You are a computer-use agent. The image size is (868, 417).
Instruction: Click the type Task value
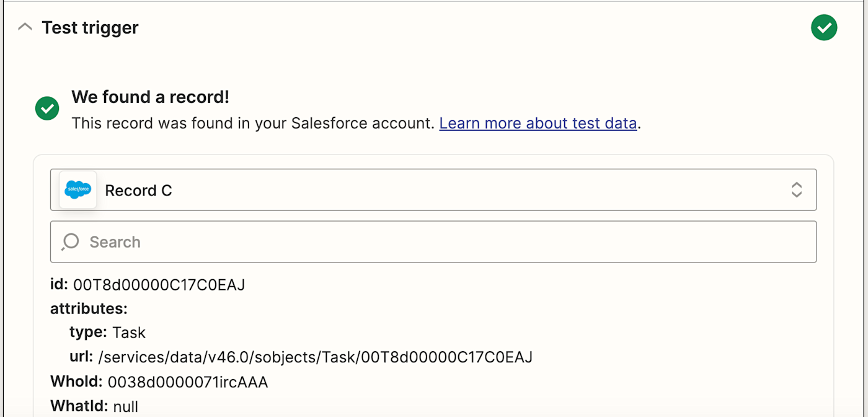[129, 333]
